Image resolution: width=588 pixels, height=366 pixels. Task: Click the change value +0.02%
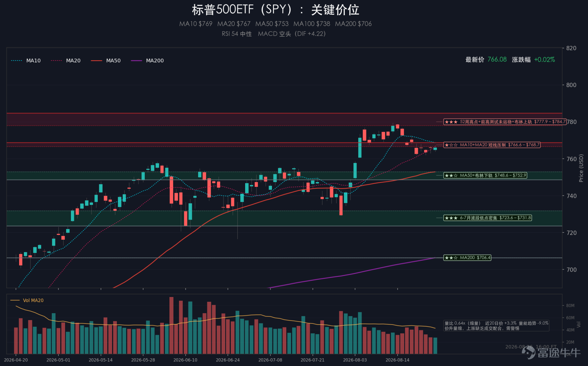545,59
